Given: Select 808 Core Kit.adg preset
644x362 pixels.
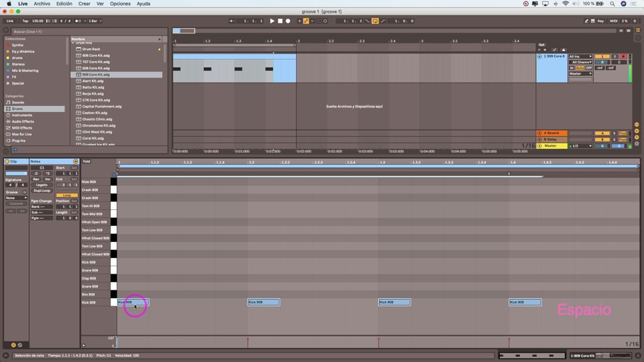Looking at the screenshot, I should pyautogui.click(x=96, y=68).
